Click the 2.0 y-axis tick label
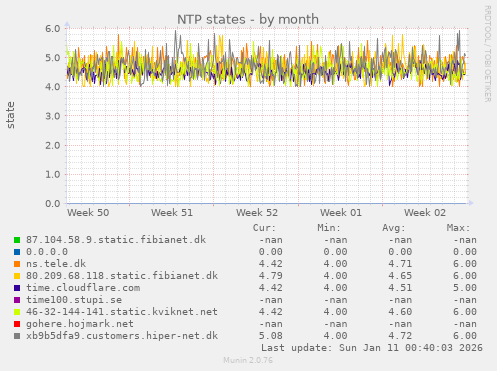This screenshot has width=497, height=371. pyautogui.click(x=53, y=145)
